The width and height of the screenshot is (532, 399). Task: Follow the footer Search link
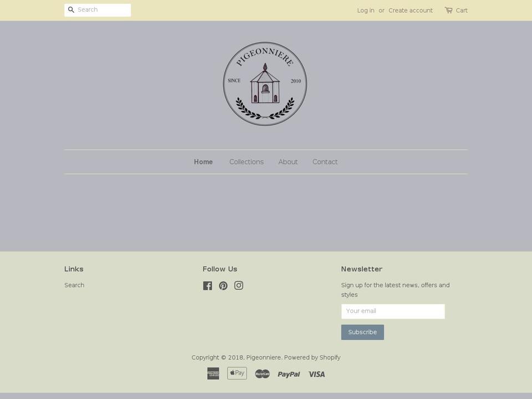74,285
